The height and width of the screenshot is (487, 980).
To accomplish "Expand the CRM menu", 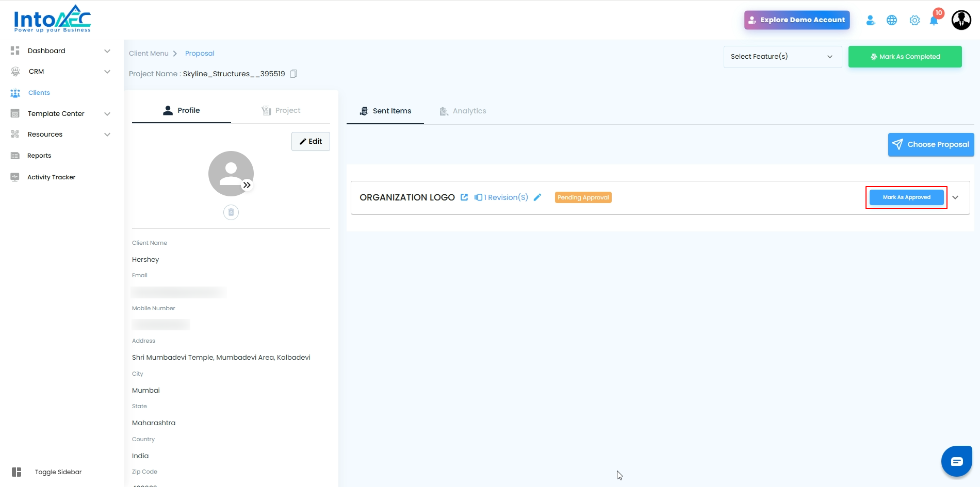I will (107, 72).
